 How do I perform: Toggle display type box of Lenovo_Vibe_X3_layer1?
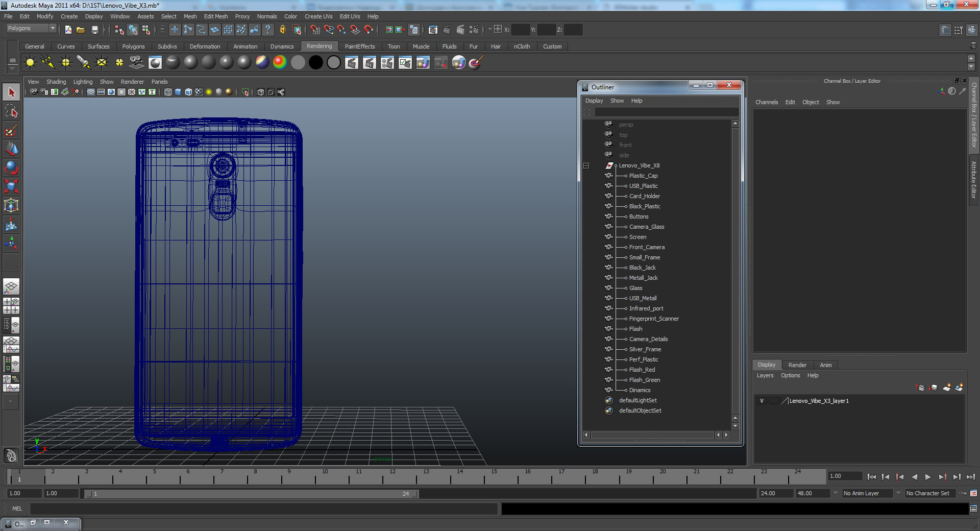click(774, 401)
